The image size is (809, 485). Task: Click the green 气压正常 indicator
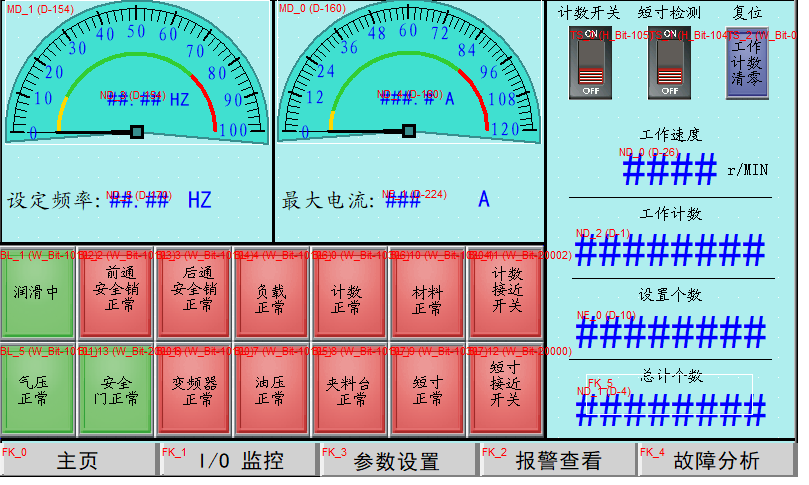point(37,390)
